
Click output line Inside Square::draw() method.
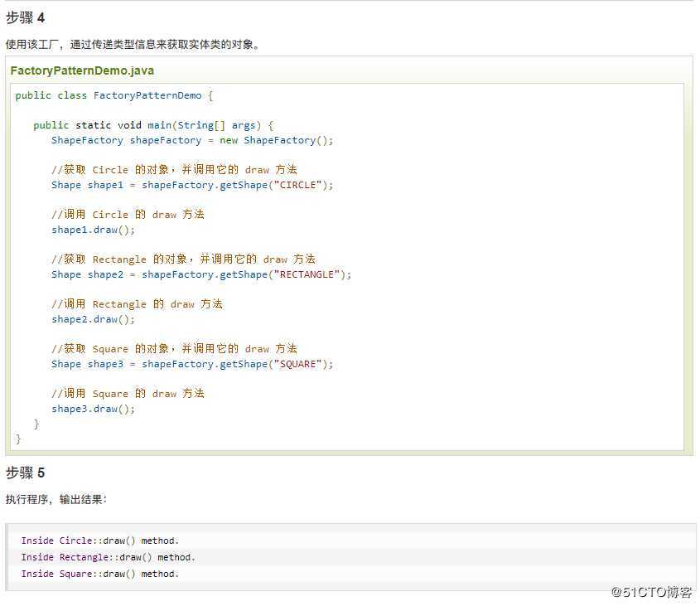pyautogui.click(x=100, y=574)
